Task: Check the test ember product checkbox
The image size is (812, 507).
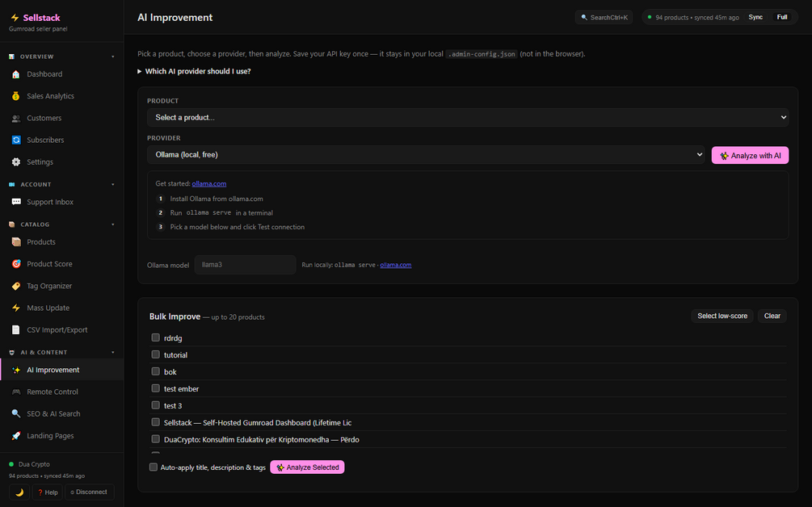Action: point(155,388)
